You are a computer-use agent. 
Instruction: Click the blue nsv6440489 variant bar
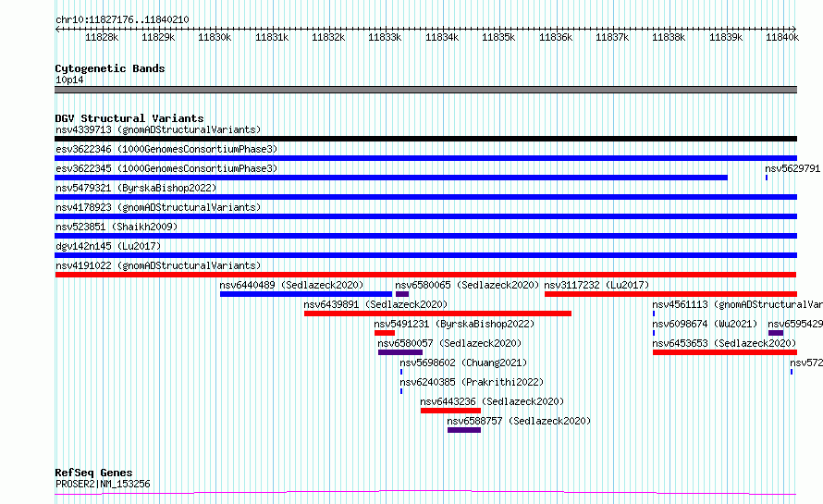[x=306, y=294]
